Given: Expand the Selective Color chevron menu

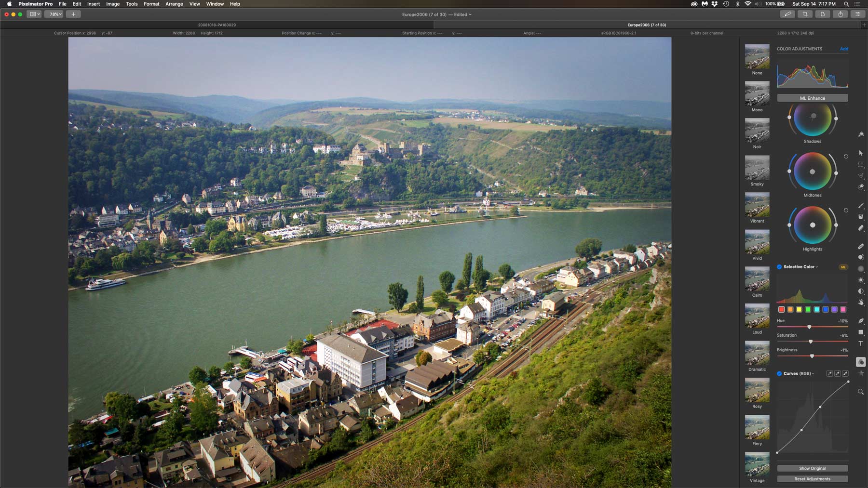Looking at the screenshot, I should coord(817,267).
